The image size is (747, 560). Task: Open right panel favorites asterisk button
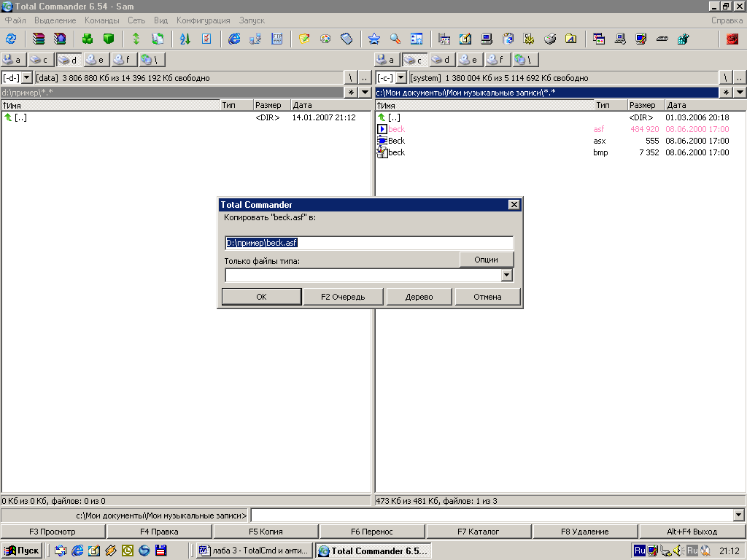point(726,93)
